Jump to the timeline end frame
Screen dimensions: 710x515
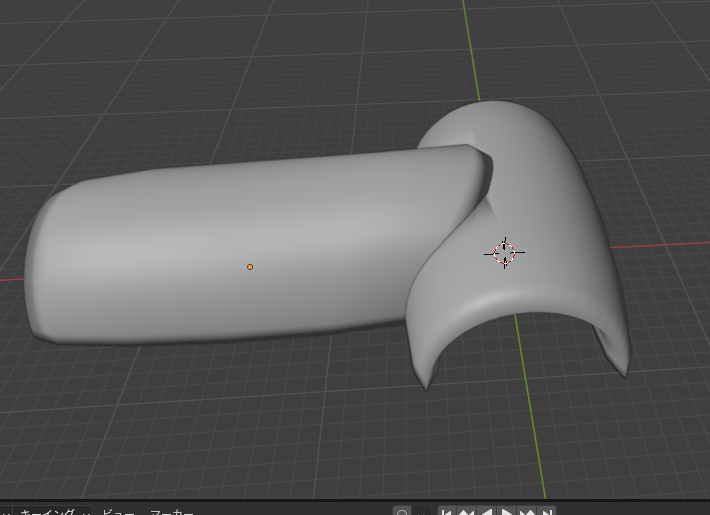pos(548,511)
